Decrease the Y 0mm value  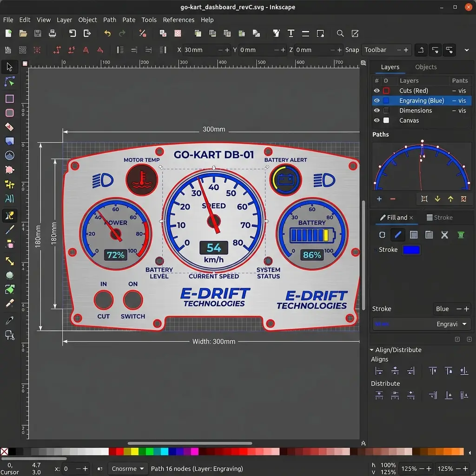tap(276, 50)
